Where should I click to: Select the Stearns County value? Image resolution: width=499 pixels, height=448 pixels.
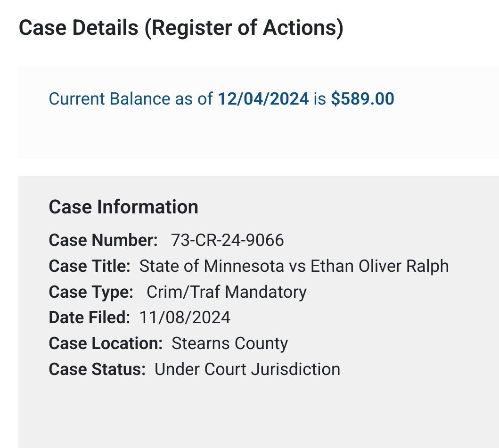(x=229, y=343)
